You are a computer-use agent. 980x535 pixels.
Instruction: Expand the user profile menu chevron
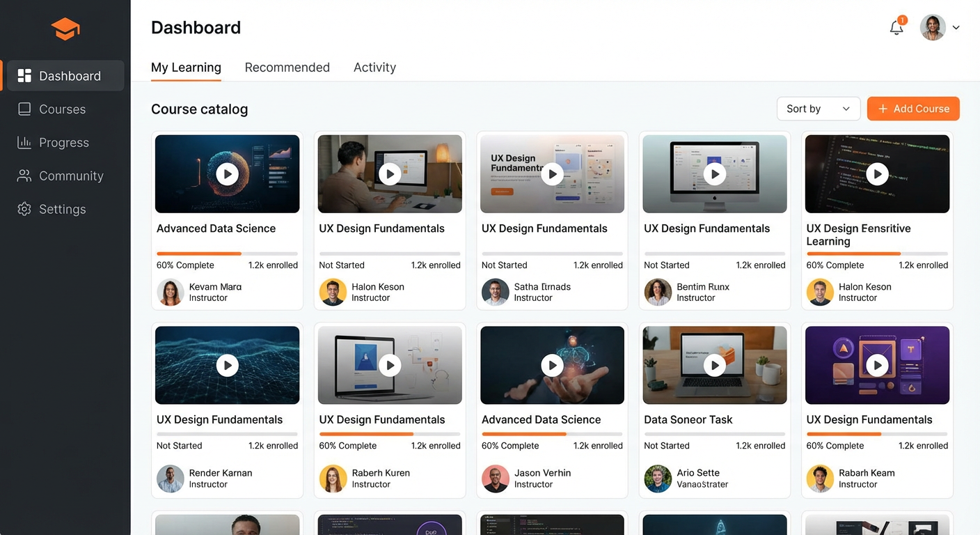956,28
